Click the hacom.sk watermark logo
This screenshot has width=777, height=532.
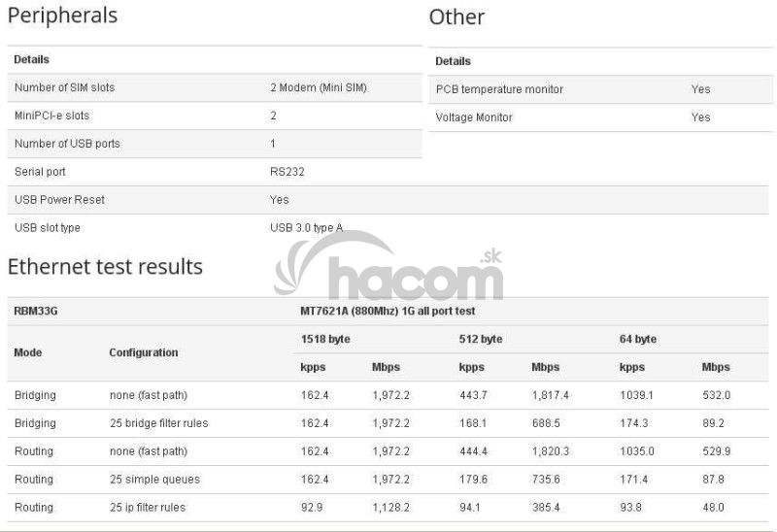click(x=388, y=268)
